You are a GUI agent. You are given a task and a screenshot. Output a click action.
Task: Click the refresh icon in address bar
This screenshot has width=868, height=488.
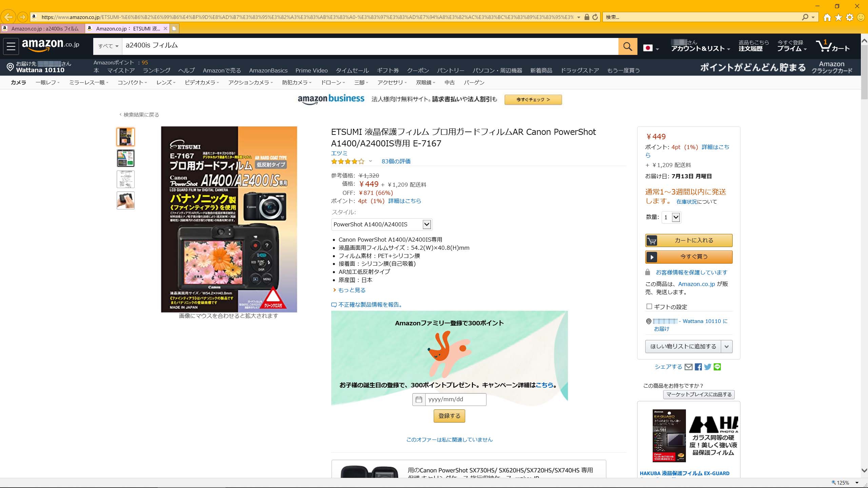coord(595,17)
